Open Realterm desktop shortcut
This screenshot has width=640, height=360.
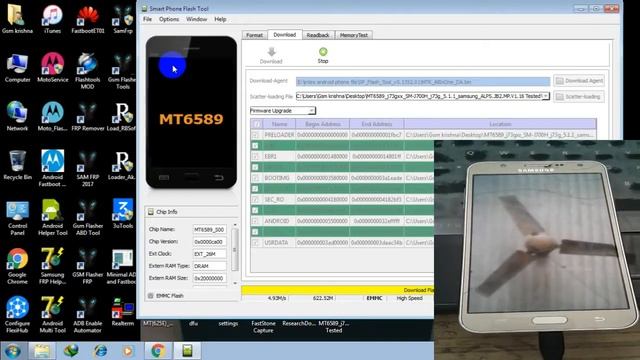click(x=123, y=311)
